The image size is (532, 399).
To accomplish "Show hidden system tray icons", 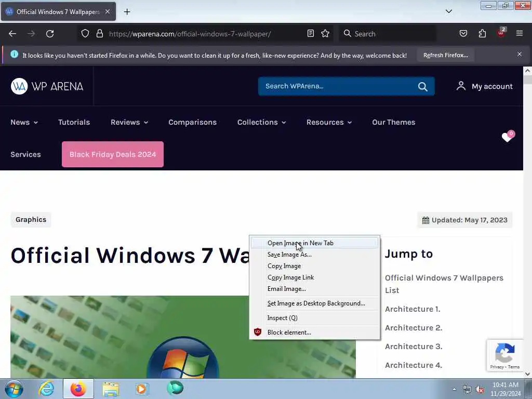I will click(454, 390).
